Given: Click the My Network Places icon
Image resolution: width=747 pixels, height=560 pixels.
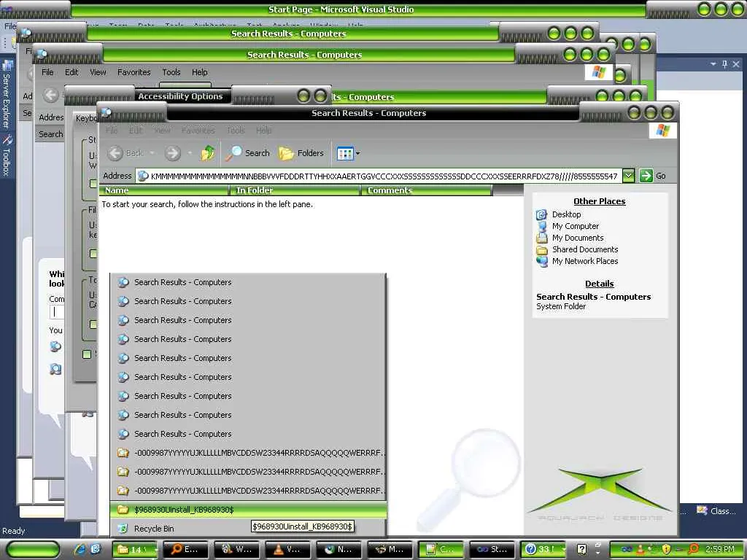Looking at the screenshot, I should (542, 261).
